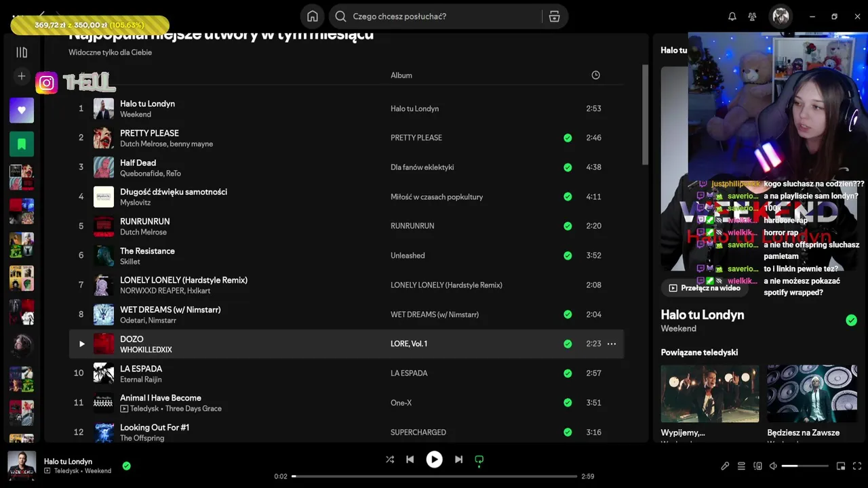Screen dimensions: 868x488
Task: Adjust the volume slider
Action: pyautogui.click(x=805, y=466)
